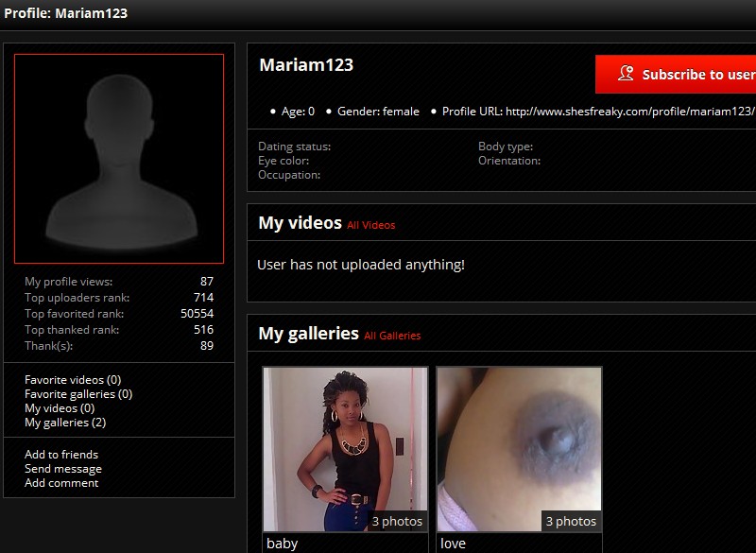Click the person icon on Subscribe button
This screenshot has height=553, width=756.
point(626,74)
